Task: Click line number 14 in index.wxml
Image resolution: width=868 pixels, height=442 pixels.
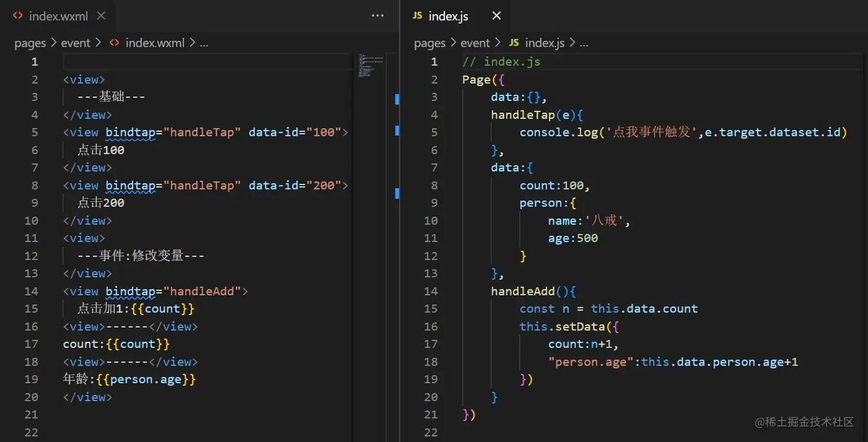Action: pyautogui.click(x=31, y=291)
